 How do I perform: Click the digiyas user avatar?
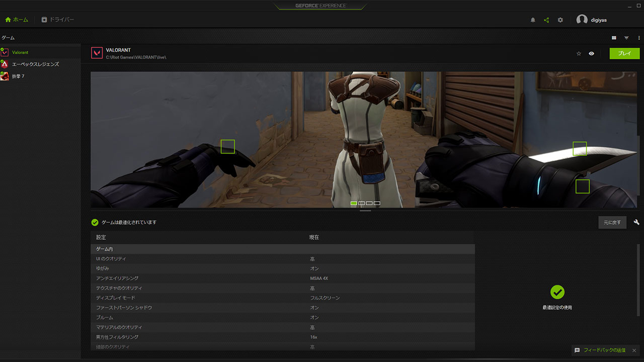point(582,20)
